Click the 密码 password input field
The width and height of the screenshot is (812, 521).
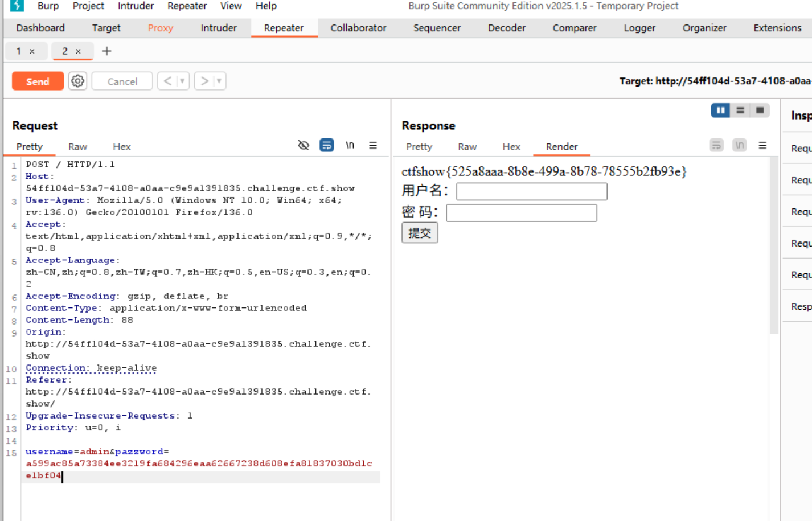(x=522, y=213)
